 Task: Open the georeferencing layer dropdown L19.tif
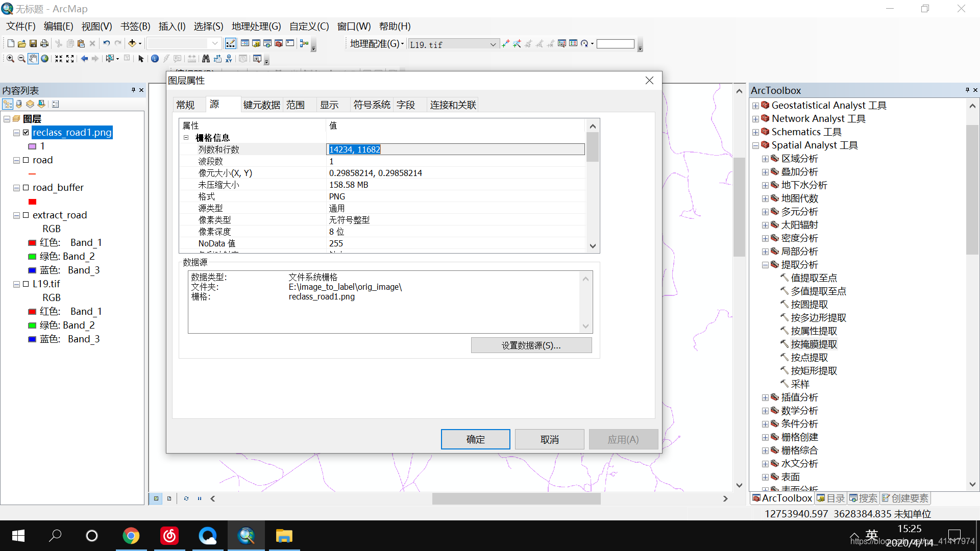[493, 44]
